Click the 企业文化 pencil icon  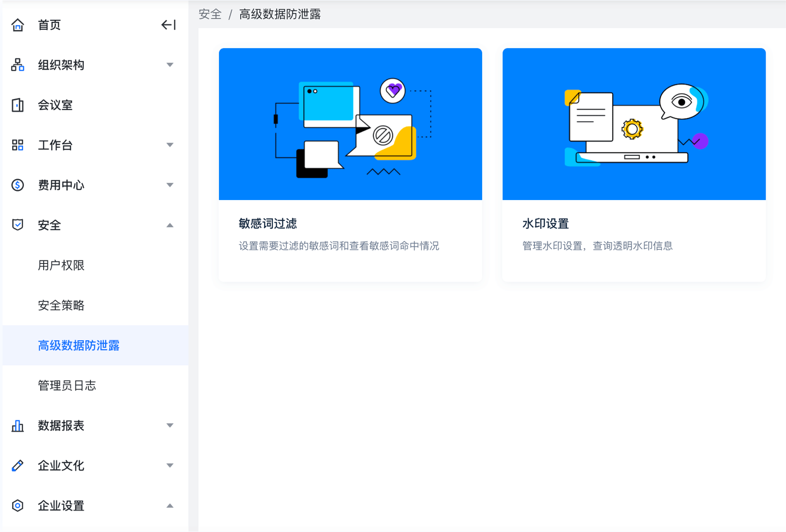point(18,465)
